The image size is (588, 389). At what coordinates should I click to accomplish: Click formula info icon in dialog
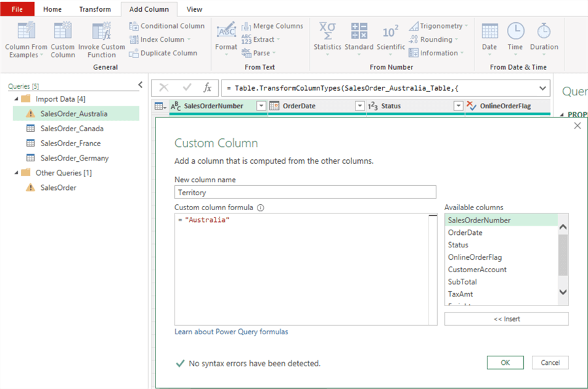261,208
